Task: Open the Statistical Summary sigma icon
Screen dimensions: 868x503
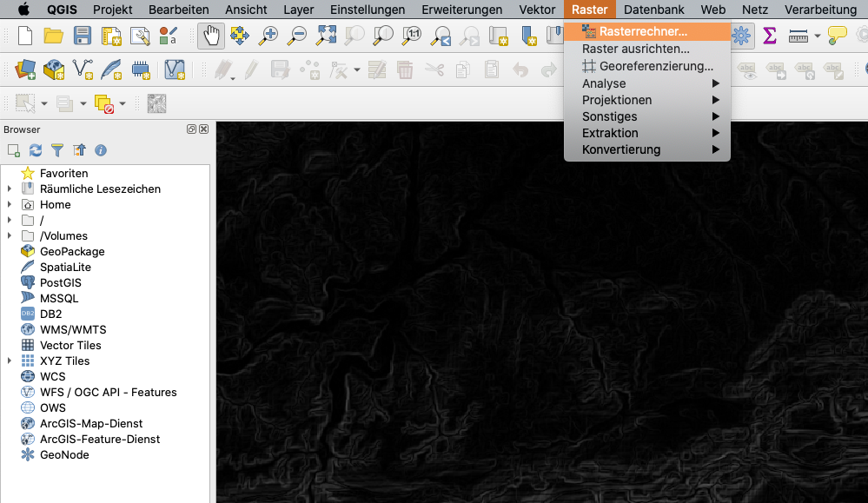Action: click(x=770, y=36)
